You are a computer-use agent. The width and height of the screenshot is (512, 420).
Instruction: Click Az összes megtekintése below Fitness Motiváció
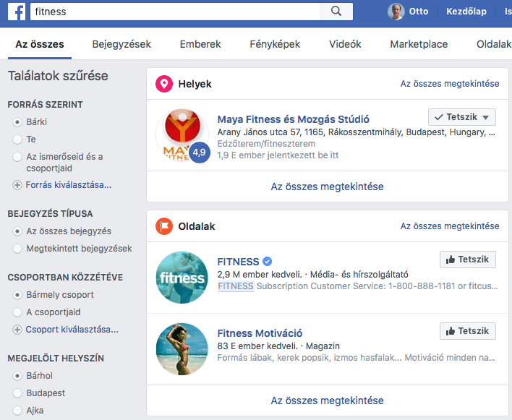click(327, 400)
